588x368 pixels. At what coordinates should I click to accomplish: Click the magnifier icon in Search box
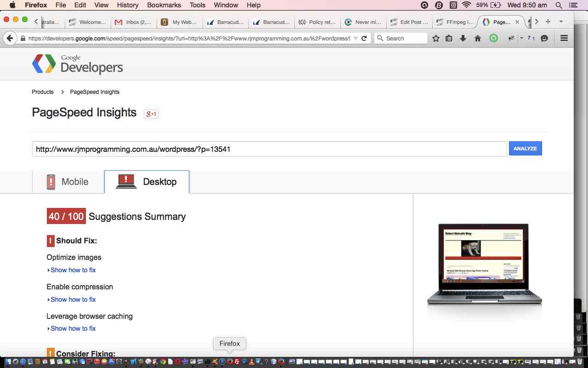(x=380, y=39)
